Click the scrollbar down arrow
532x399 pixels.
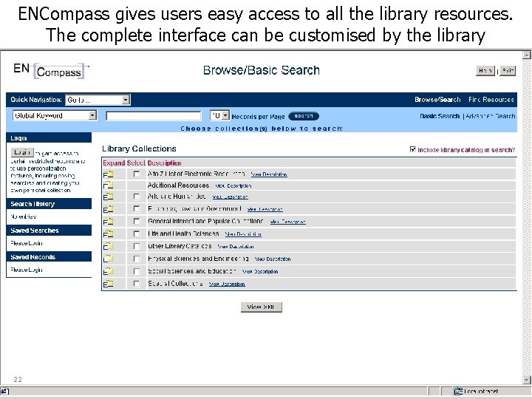pyautogui.click(x=527, y=380)
